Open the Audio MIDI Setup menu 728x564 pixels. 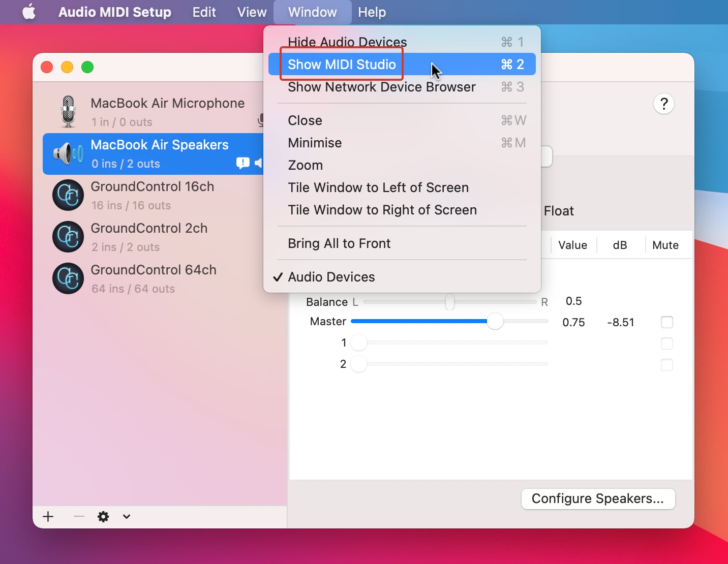(x=115, y=12)
